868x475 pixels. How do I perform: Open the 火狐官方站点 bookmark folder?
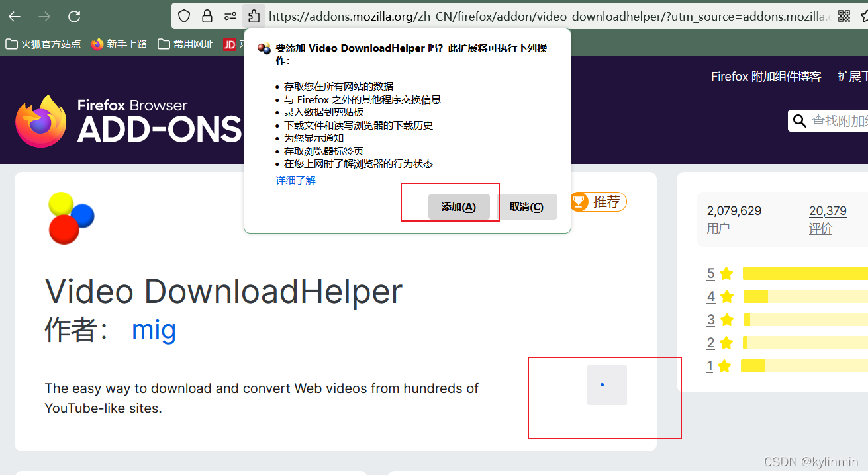coord(43,44)
